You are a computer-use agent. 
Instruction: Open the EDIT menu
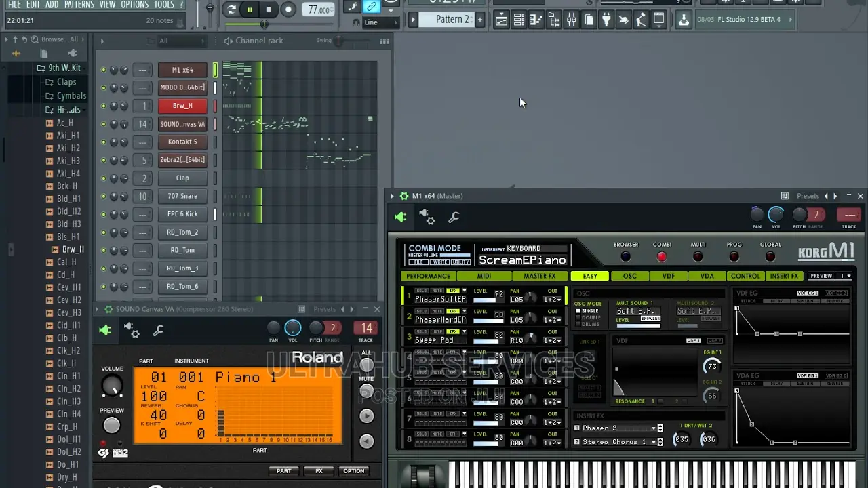(x=33, y=5)
